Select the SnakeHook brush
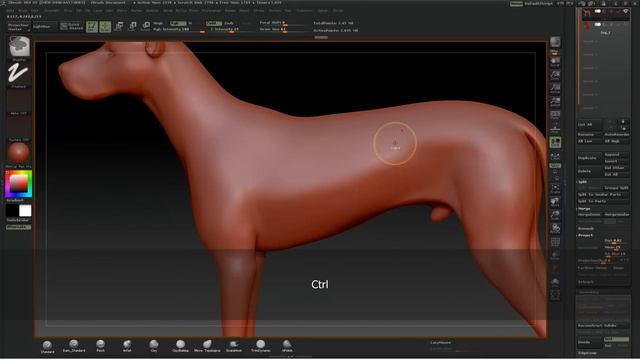This screenshot has width=640, height=360. click(x=234, y=347)
